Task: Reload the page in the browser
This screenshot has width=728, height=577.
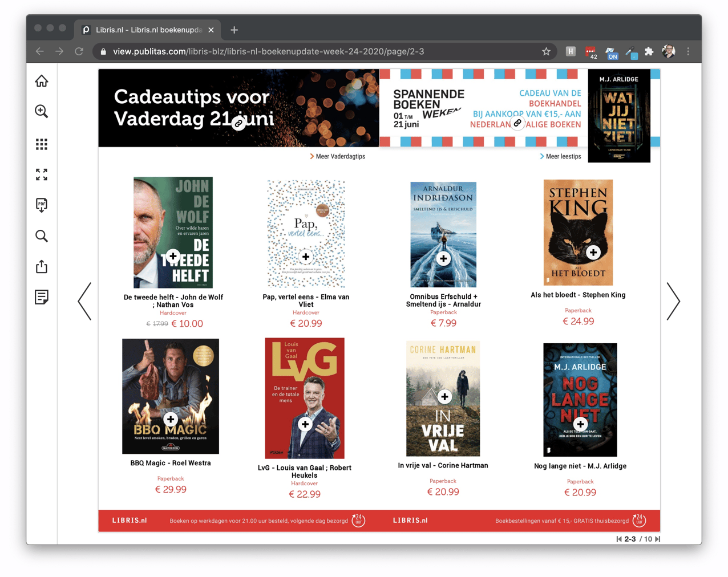Action: tap(79, 51)
